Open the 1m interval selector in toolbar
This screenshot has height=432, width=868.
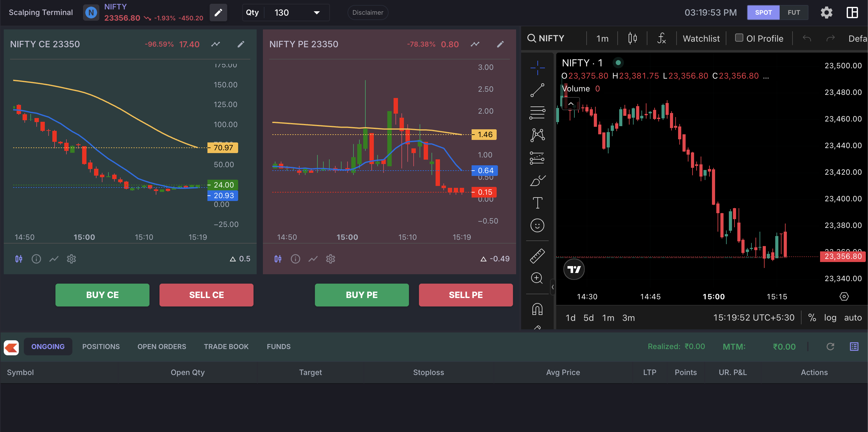coord(602,39)
